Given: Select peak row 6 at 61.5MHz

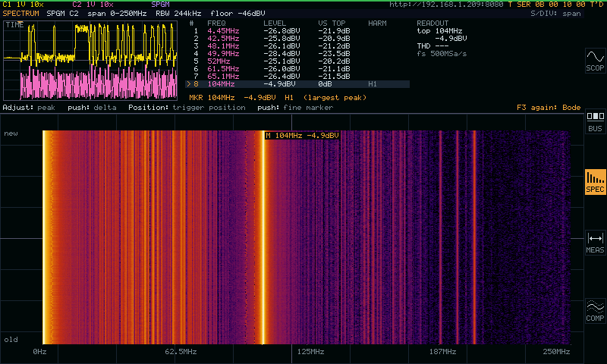Looking at the screenshot, I should click(x=297, y=68).
